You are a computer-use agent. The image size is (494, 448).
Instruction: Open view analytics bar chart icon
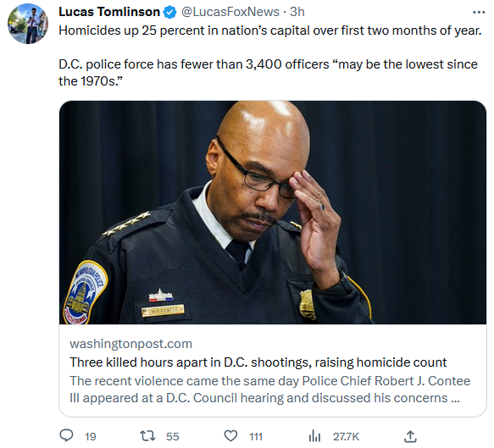(x=315, y=436)
